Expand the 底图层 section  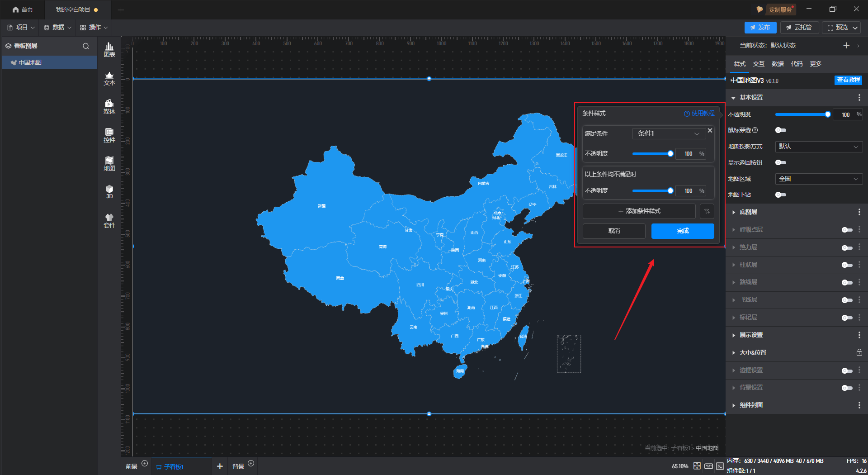pos(733,212)
